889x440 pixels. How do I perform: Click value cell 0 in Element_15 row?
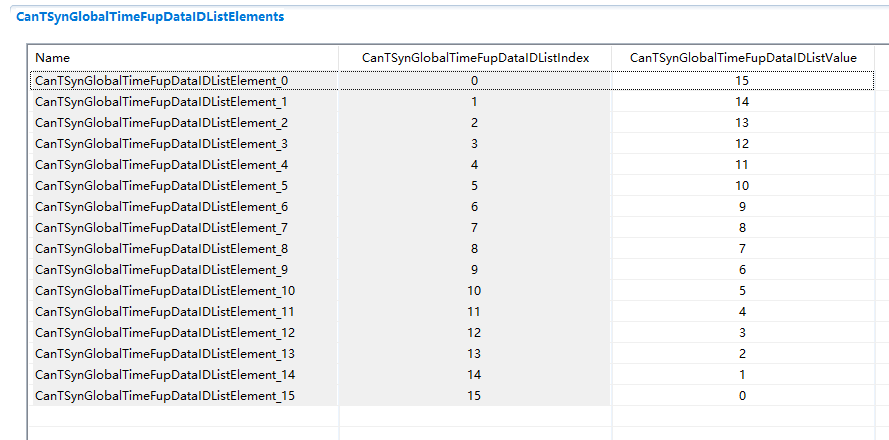742,395
